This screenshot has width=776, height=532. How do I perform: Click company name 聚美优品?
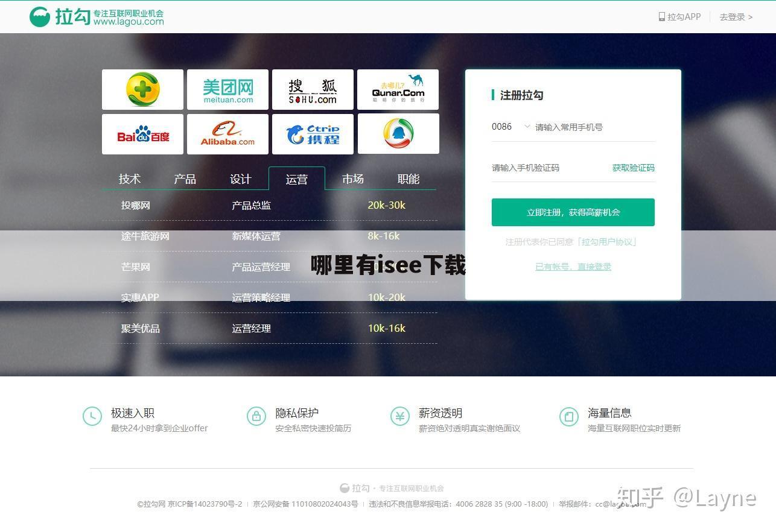pos(141,328)
